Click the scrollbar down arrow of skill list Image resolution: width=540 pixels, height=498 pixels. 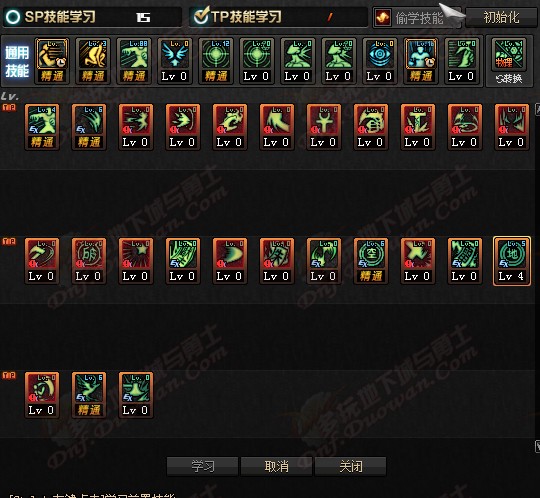pos(537,447)
